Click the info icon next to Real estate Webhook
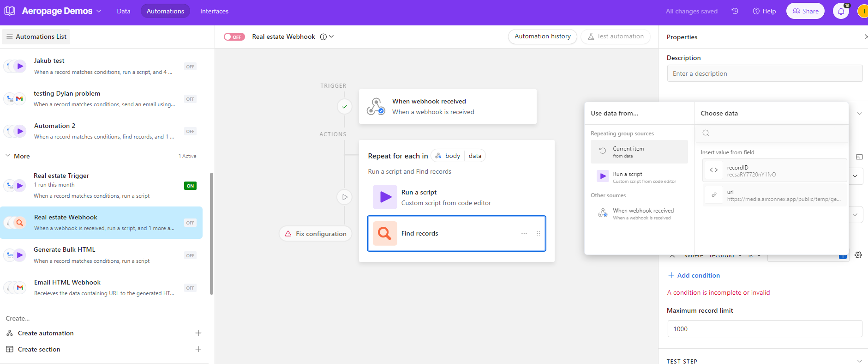Viewport: 868px width, 364px height. point(323,37)
